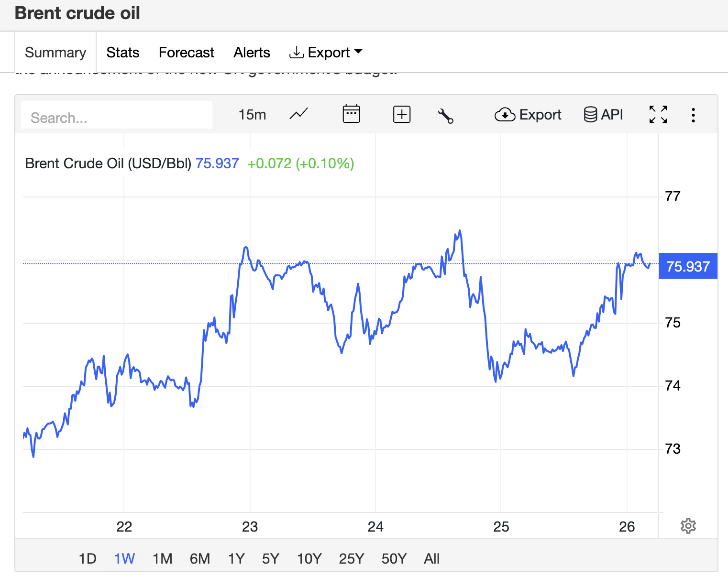
Task: Open the API database button
Action: [604, 115]
